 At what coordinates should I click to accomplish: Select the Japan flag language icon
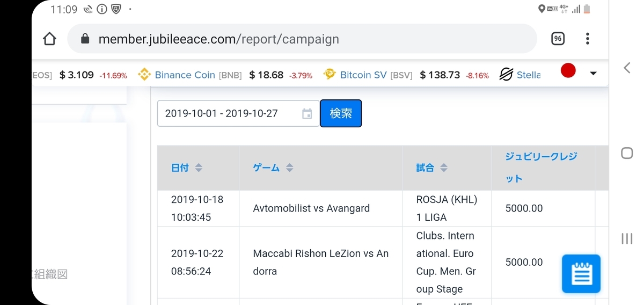click(x=568, y=71)
